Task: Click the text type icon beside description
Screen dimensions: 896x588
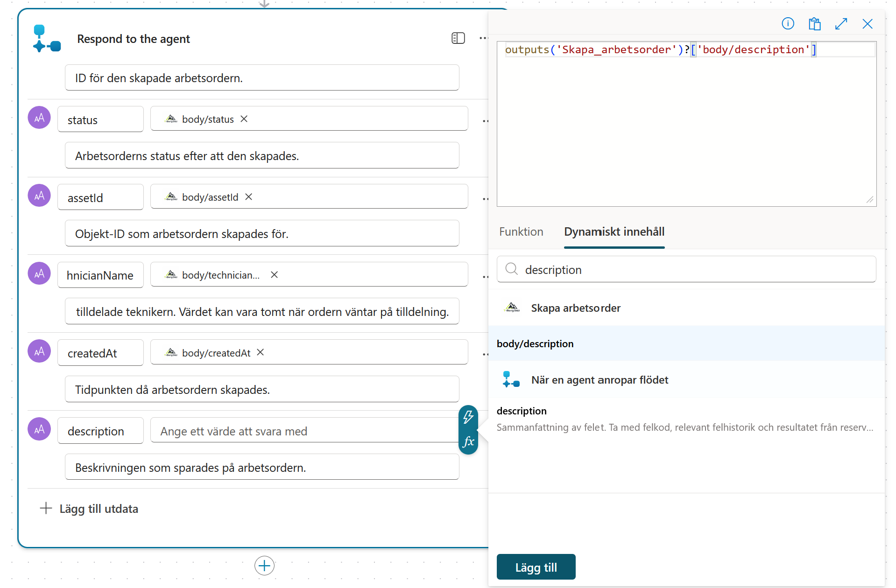Action: tap(39, 429)
